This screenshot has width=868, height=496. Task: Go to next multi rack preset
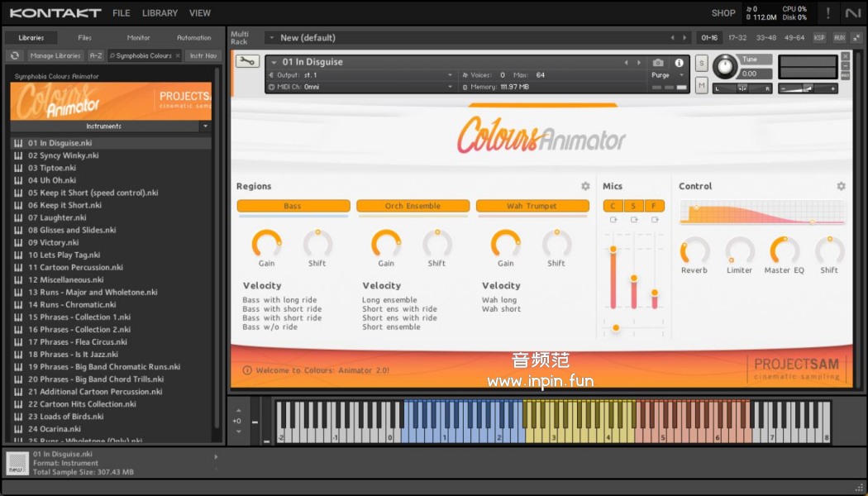tap(684, 38)
